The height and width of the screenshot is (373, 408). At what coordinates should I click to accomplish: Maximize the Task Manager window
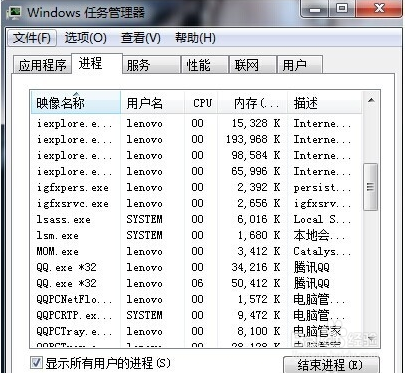(342, 8)
